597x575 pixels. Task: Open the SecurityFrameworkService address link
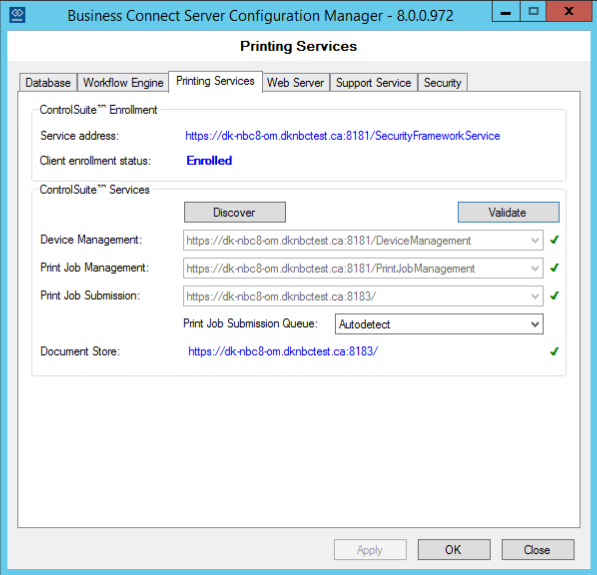point(343,136)
